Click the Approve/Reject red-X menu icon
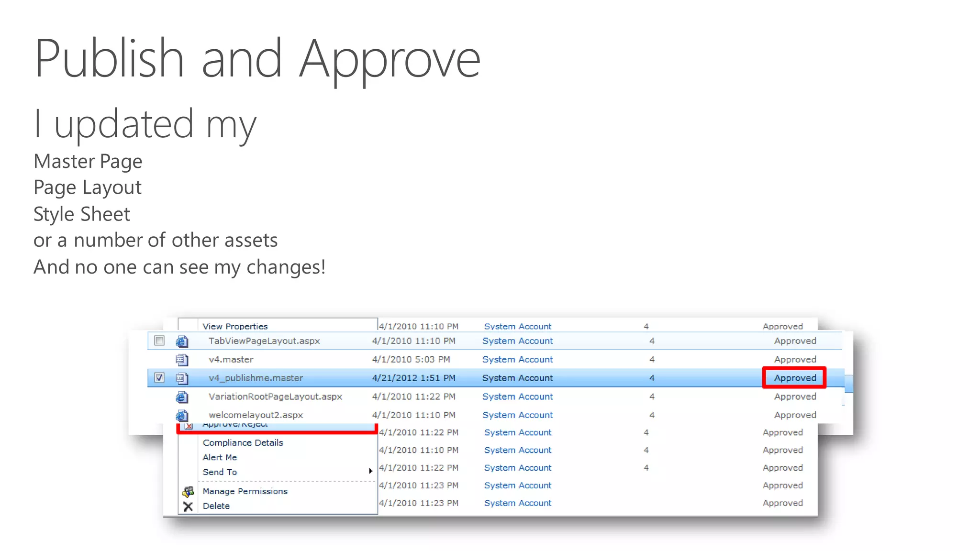This screenshot has width=980, height=551. [x=189, y=426]
